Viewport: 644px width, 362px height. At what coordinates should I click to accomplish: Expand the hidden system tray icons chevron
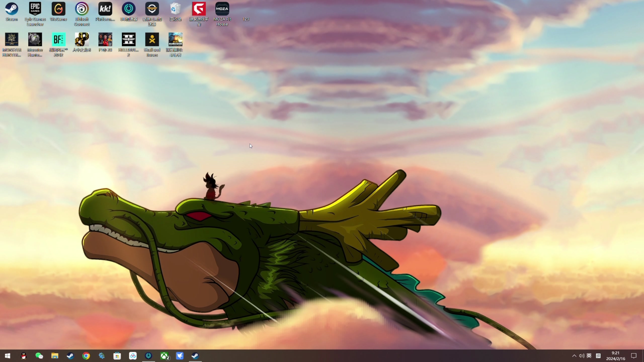574,356
